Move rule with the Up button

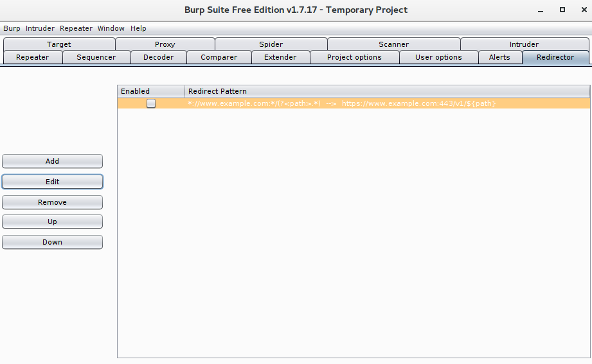click(x=52, y=221)
